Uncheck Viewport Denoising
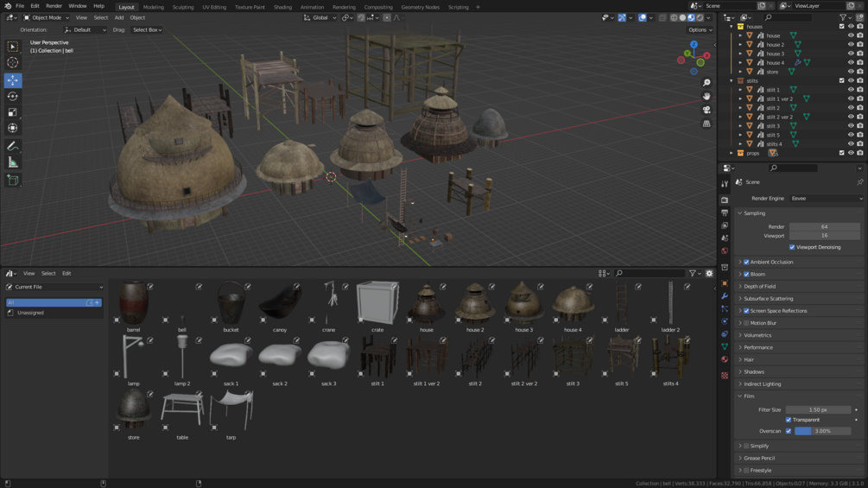This screenshot has width=868, height=488. (x=792, y=247)
